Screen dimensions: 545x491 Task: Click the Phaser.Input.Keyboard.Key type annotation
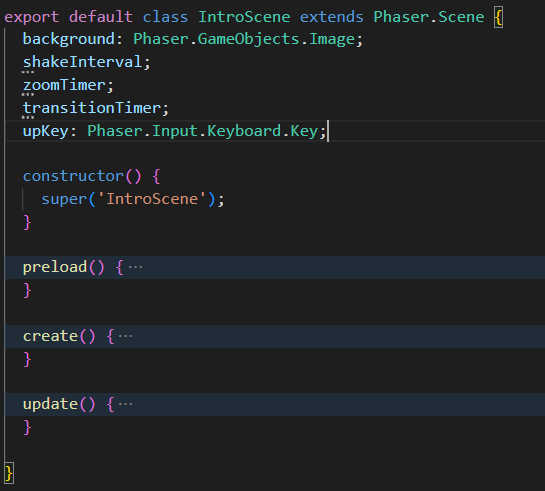pyautogui.click(x=203, y=131)
